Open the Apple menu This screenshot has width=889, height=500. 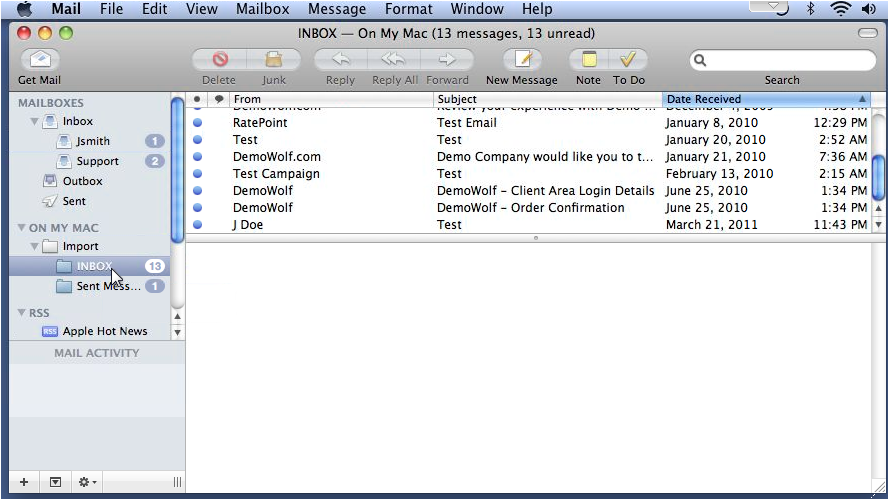(x=24, y=9)
